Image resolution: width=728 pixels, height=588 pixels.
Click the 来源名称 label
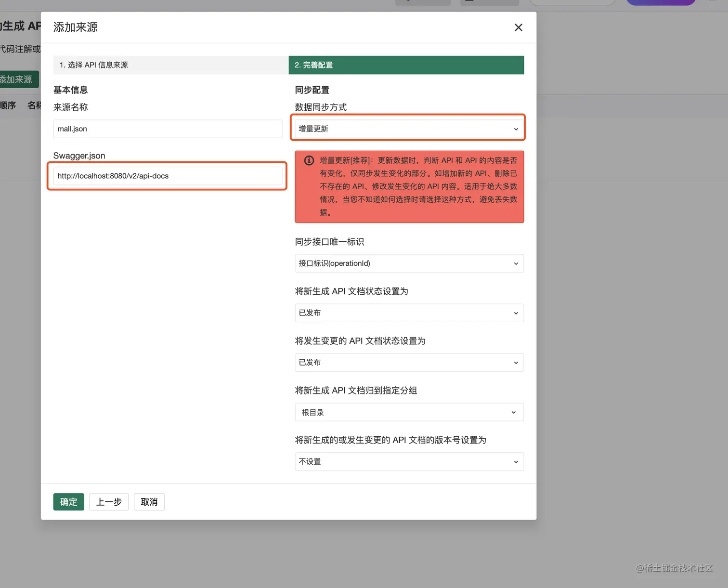tap(70, 107)
